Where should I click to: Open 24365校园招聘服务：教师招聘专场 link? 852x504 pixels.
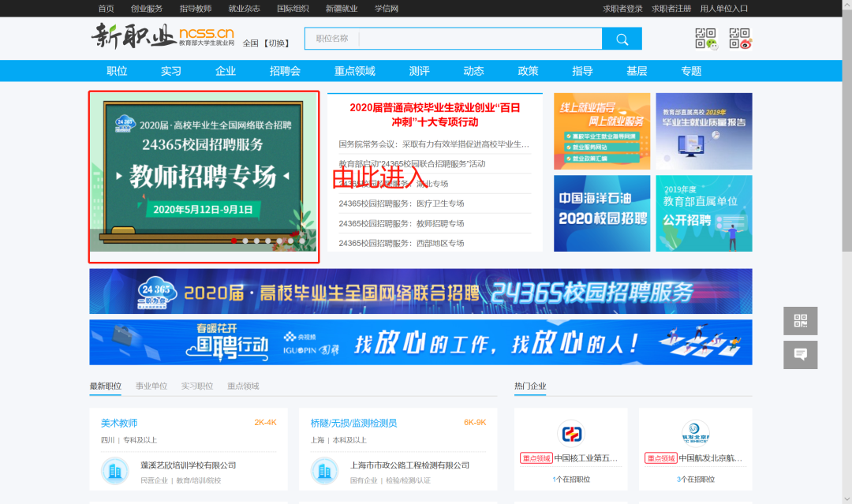click(401, 223)
